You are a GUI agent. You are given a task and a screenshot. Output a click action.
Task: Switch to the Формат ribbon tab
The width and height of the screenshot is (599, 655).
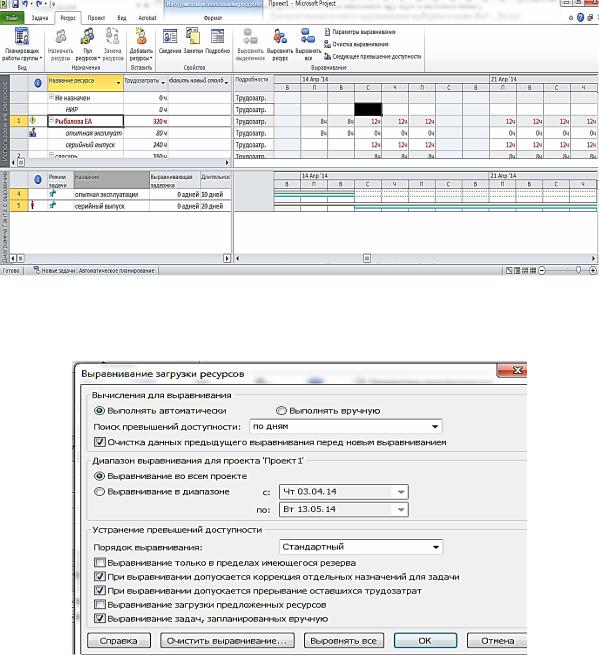(213, 18)
